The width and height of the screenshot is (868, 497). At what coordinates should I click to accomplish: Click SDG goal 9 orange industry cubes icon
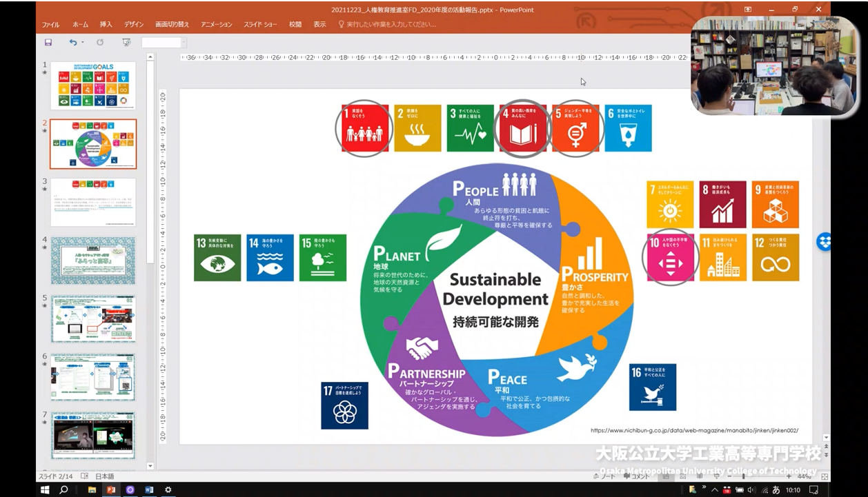[x=776, y=205]
